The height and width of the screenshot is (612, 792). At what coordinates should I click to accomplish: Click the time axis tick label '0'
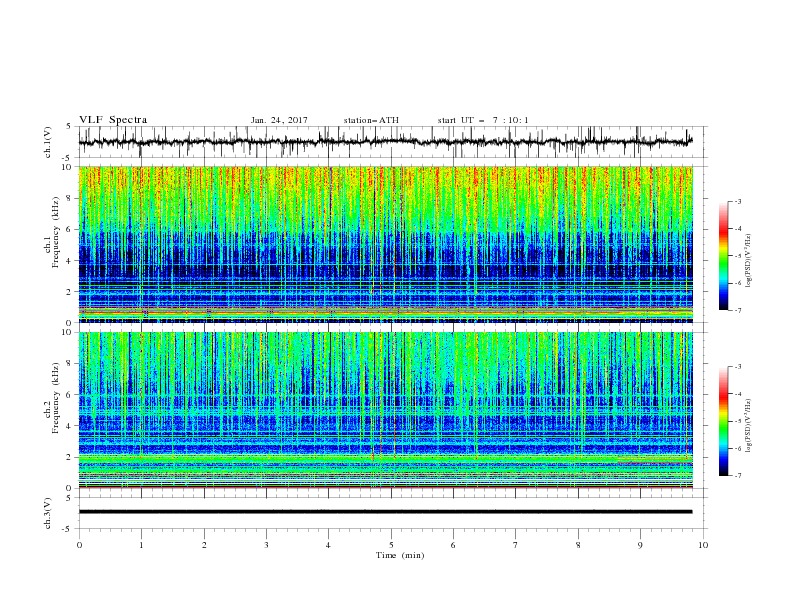tap(79, 545)
